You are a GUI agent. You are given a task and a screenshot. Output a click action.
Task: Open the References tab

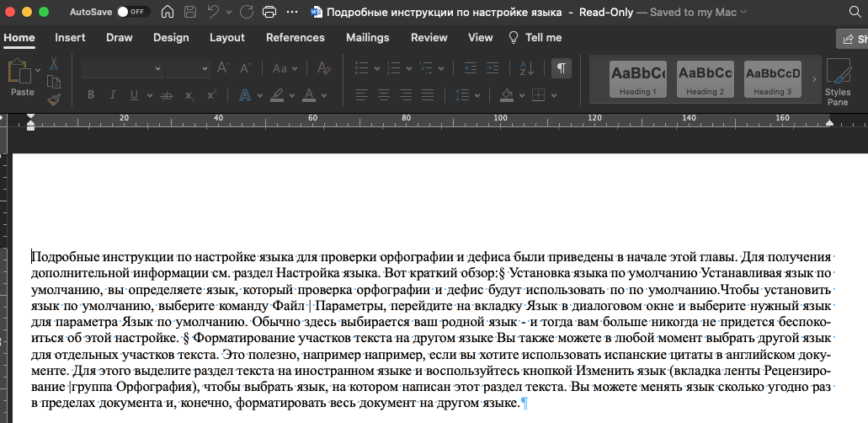click(x=295, y=38)
